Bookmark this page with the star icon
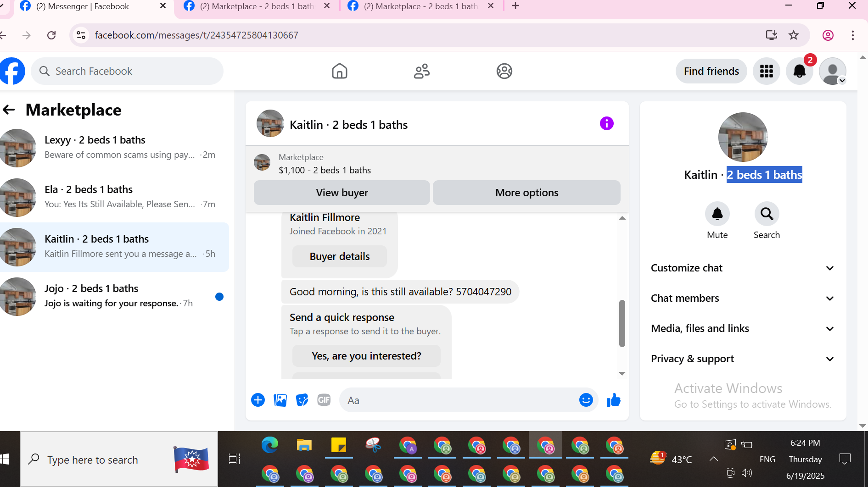 794,35
